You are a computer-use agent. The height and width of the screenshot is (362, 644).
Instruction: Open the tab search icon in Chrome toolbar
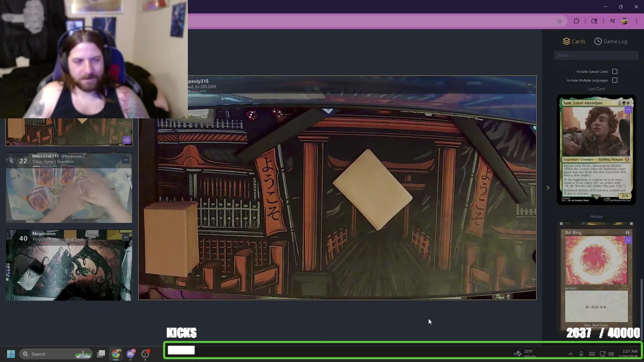point(594,21)
